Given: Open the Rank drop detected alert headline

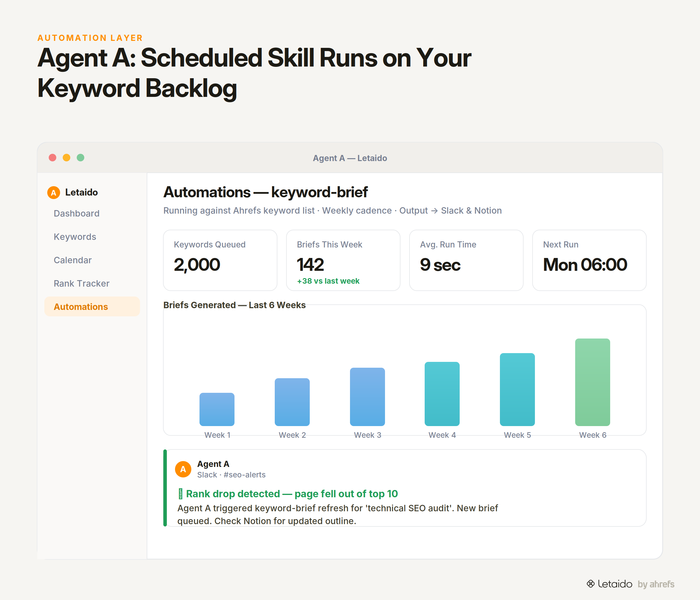Looking at the screenshot, I should tap(292, 494).
